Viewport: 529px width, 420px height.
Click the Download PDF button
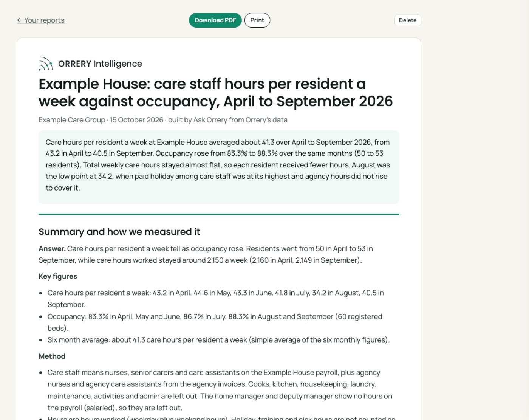coord(215,20)
